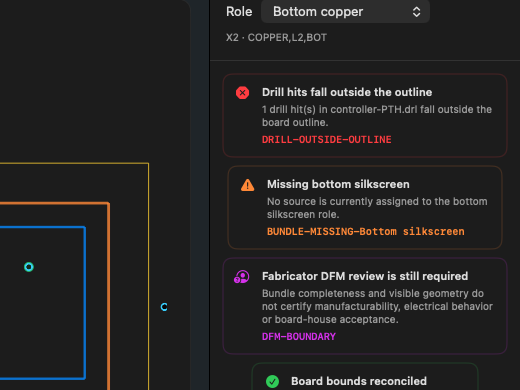This screenshot has width=520, height=390.
Task: Click the yellow board outline rectangle
Action: (x=148, y=276)
